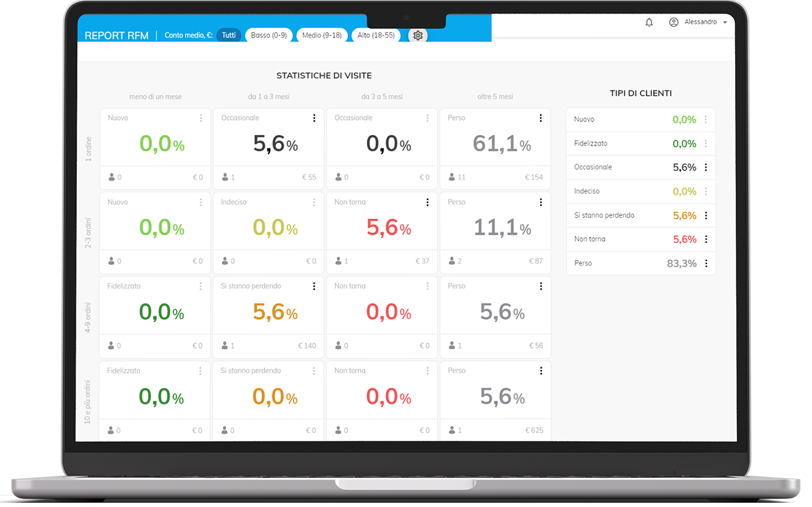Click the REPORT RFM heading

click(x=116, y=35)
